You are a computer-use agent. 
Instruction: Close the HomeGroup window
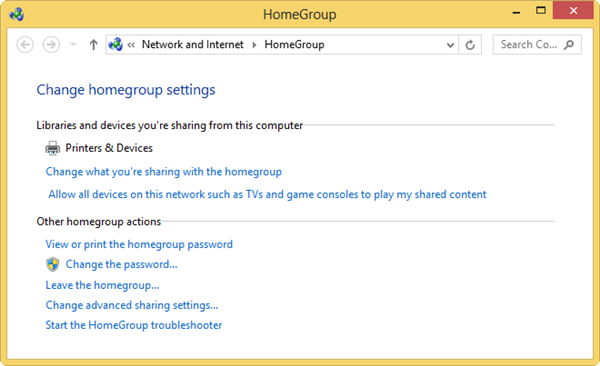click(x=573, y=11)
